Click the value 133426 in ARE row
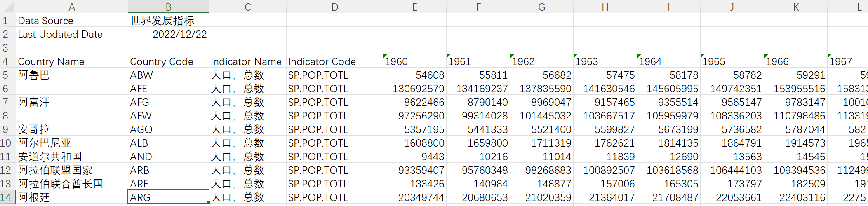Viewport: 868px width, 206px height. (414, 184)
